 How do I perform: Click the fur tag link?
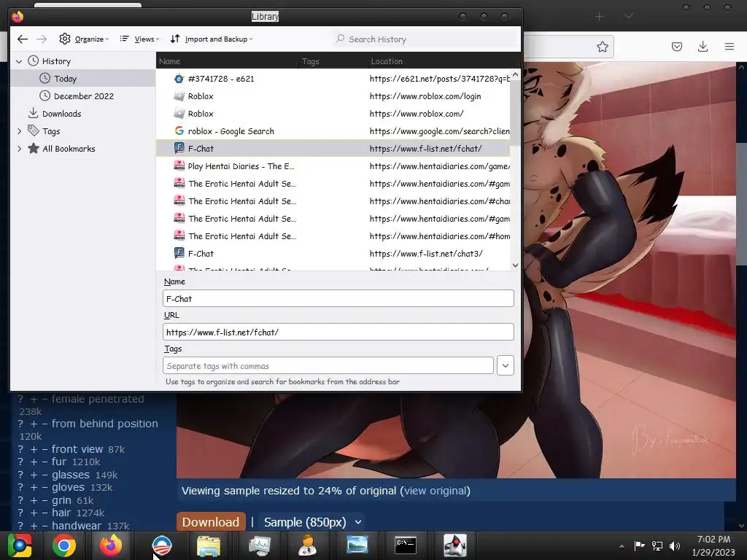coord(59,462)
